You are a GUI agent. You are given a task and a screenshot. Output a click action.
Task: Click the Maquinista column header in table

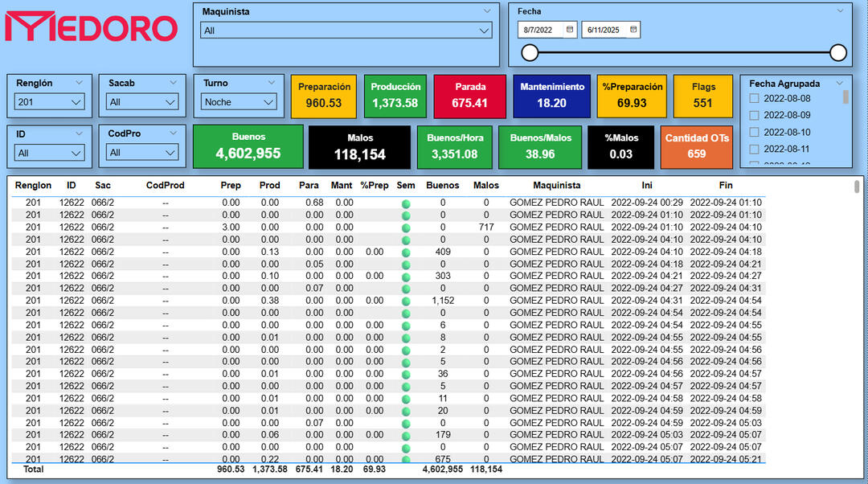click(556, 185)
